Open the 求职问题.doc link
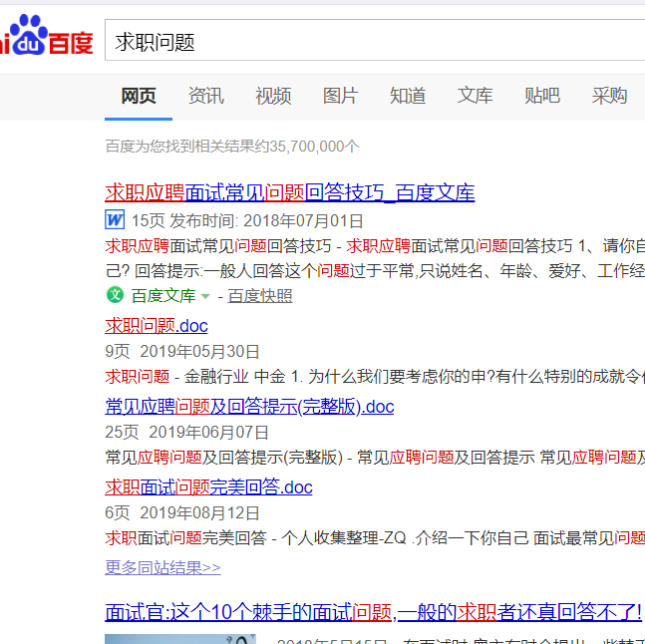 coord(157,326)
